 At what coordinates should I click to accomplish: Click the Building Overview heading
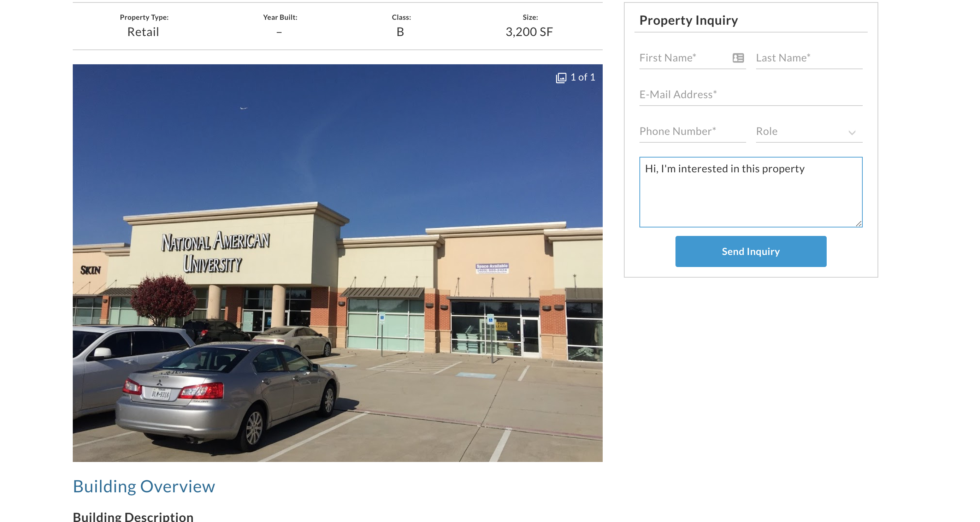click(x=144, y=486)
